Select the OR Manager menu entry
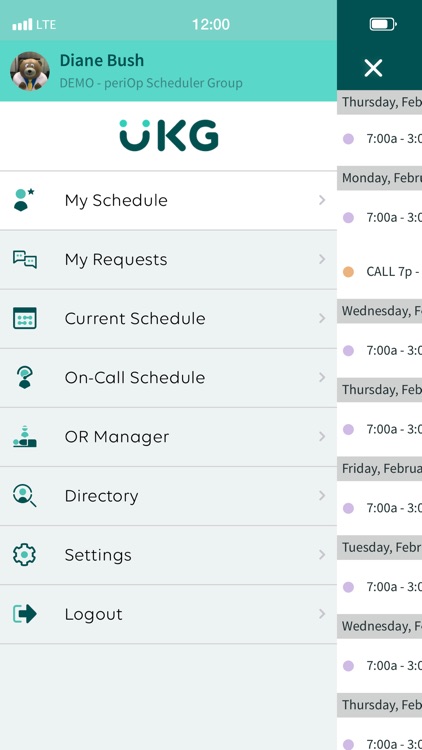Image resolution: width=422 pixels, height=750 pixels. 168,437
